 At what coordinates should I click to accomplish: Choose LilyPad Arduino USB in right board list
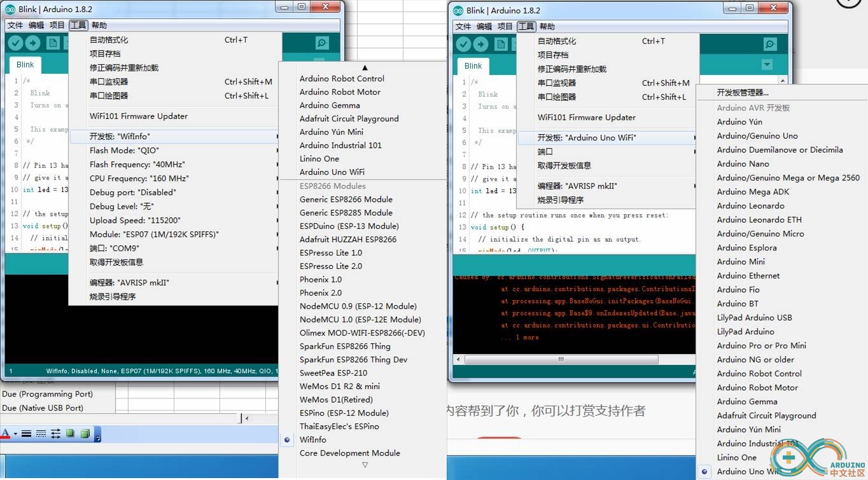click(x=755, y=318)
